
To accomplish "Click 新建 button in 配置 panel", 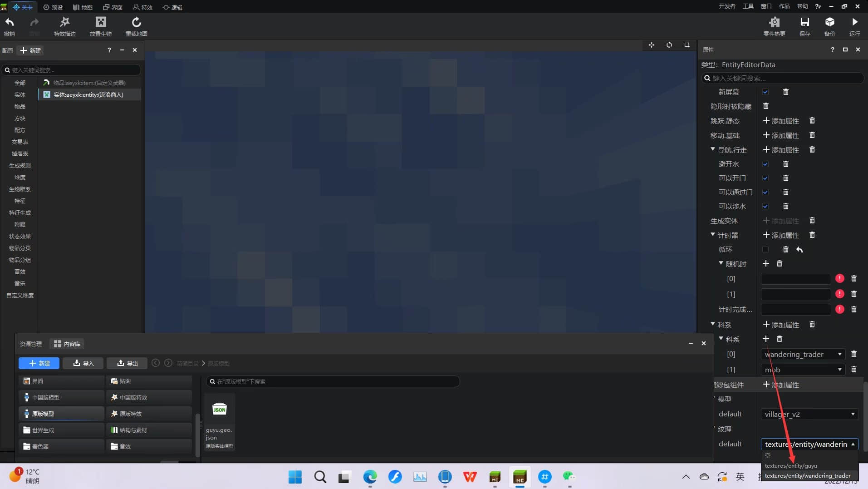I will [31, 50].
